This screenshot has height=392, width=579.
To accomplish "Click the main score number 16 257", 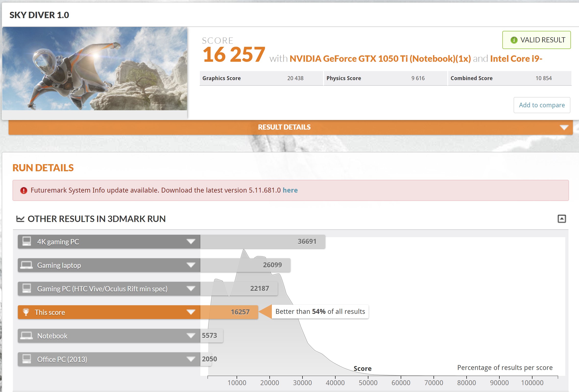I will pyautogui.click(x=234, y=54).
